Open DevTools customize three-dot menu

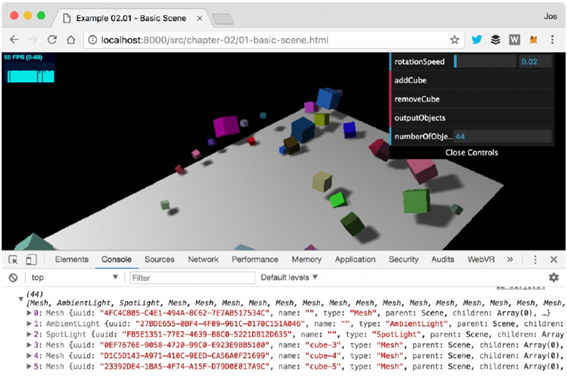point(535,259)
